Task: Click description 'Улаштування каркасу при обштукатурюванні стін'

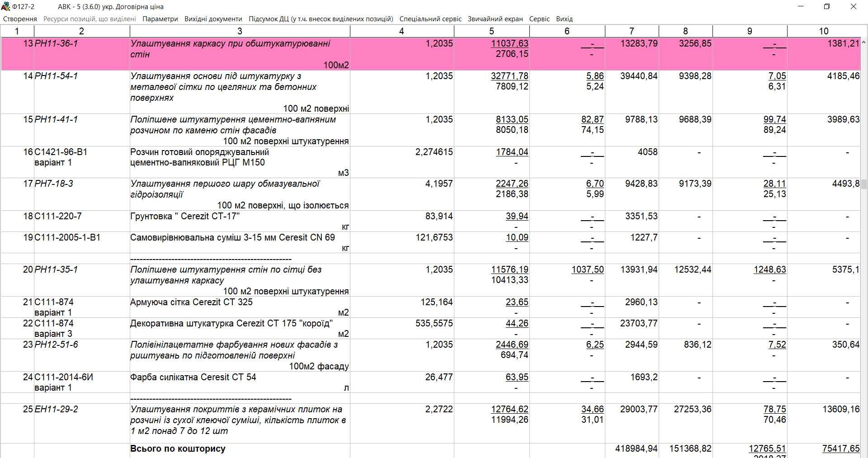Action: point(230,49)
